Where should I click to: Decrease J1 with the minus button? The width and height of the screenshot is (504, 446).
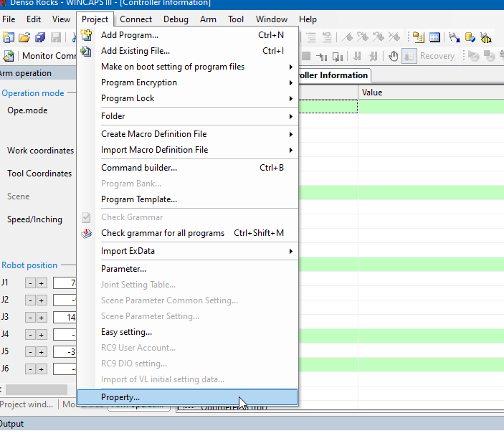(30, 283)
